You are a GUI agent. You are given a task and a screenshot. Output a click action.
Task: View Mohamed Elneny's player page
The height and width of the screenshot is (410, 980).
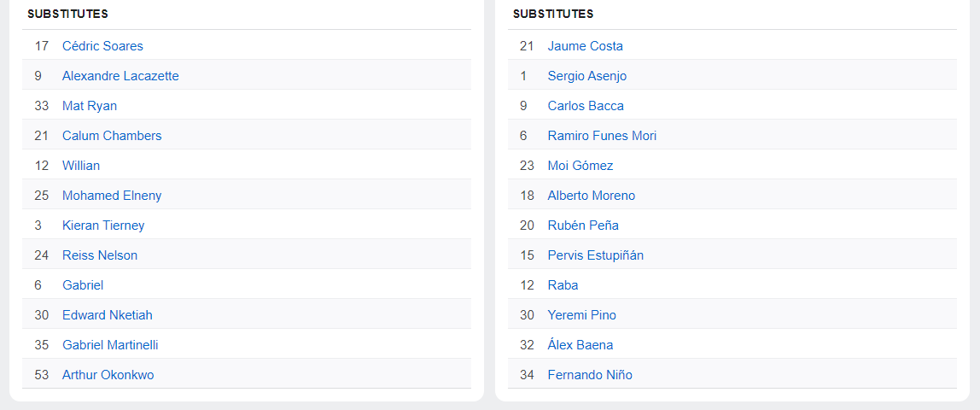[112, 196]
